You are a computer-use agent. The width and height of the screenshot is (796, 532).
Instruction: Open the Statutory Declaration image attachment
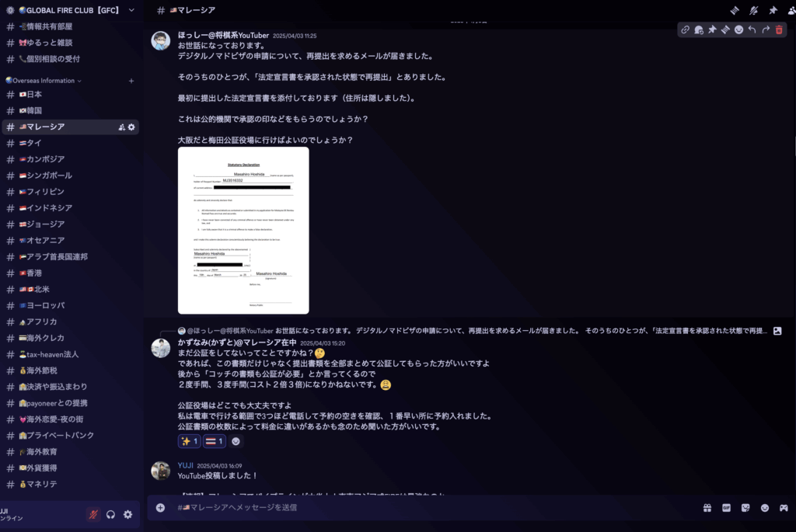click(243, 230)
